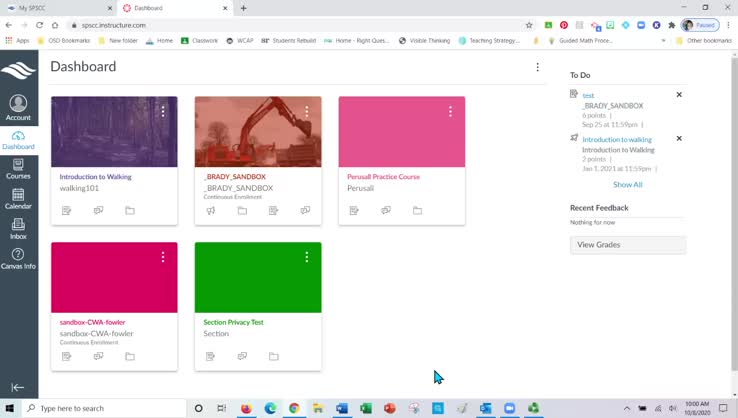Switch to the My SPSCC browser tab
738x418 pixels.
coord(59,8)
